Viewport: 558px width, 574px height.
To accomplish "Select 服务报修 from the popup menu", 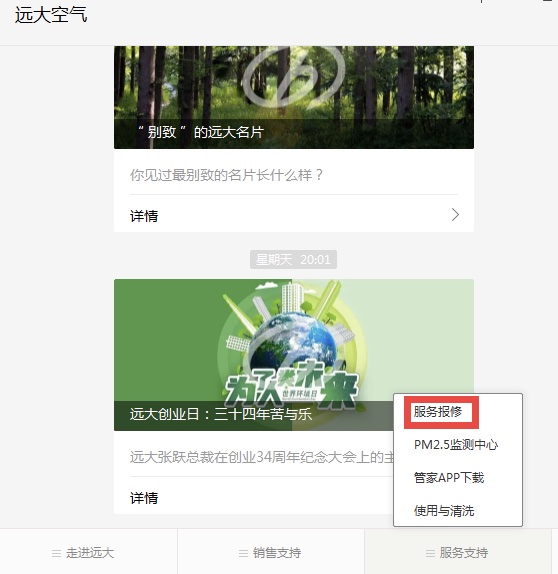I will pos(438,412).
